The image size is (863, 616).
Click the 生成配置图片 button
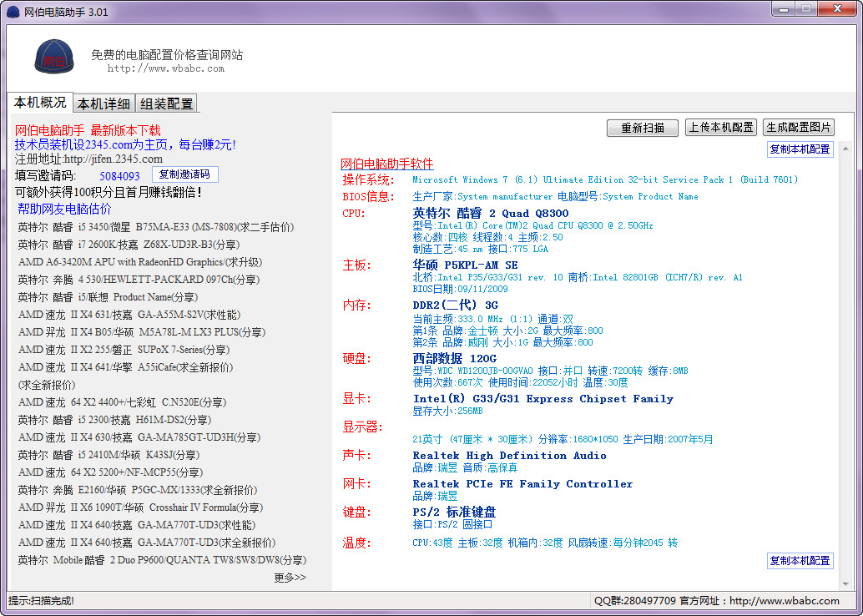[x=799, y=127]
